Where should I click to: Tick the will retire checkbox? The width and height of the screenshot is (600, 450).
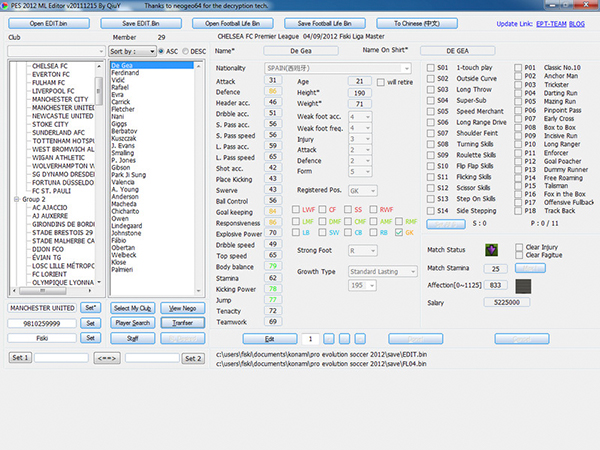pyautogui.click(x=380, y=82)
